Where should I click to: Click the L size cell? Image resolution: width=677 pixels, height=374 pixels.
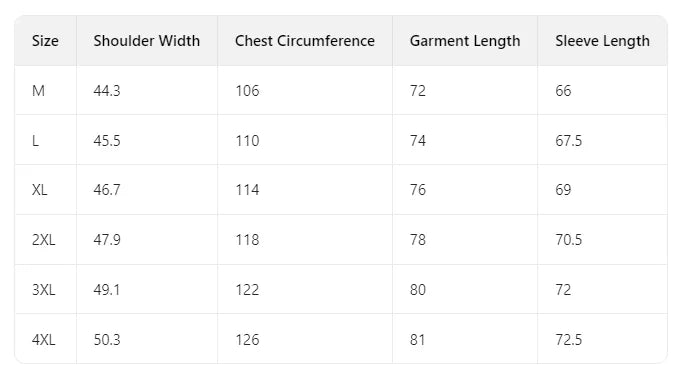point(35,141)
